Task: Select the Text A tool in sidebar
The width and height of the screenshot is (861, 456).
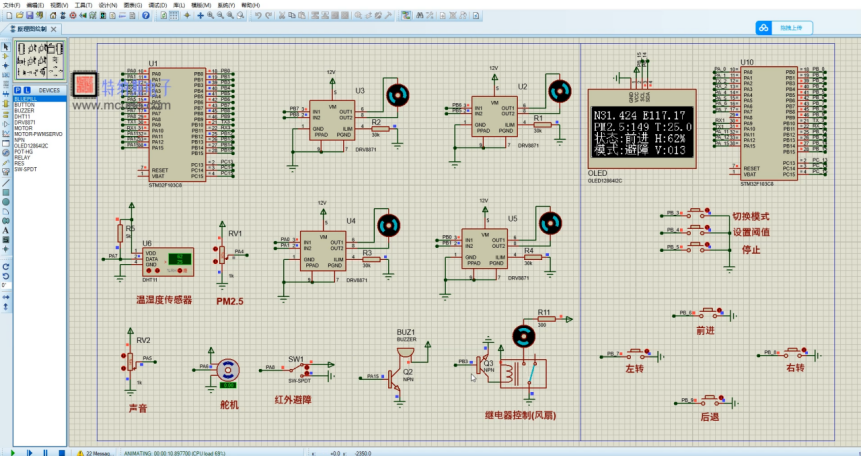Action: (6, 230)
